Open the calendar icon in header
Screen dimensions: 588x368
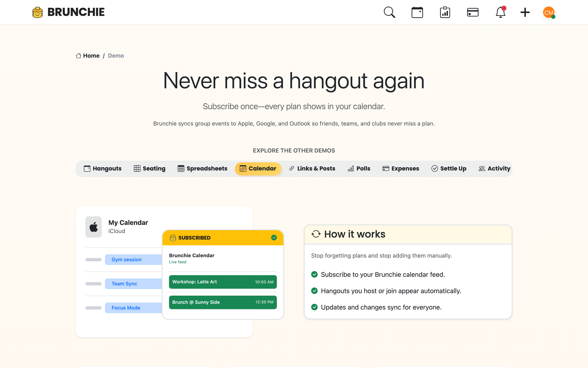click(417, 12)
